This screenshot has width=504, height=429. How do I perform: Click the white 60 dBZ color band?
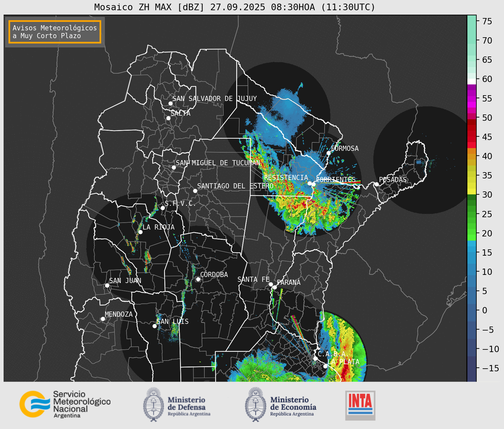(472, 81)
